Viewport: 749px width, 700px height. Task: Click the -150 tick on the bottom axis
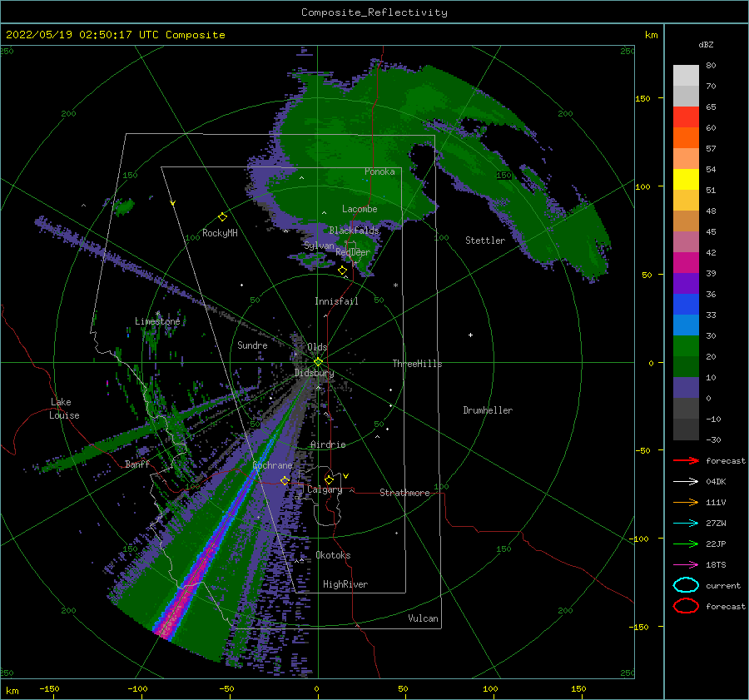tap(49, 688)
